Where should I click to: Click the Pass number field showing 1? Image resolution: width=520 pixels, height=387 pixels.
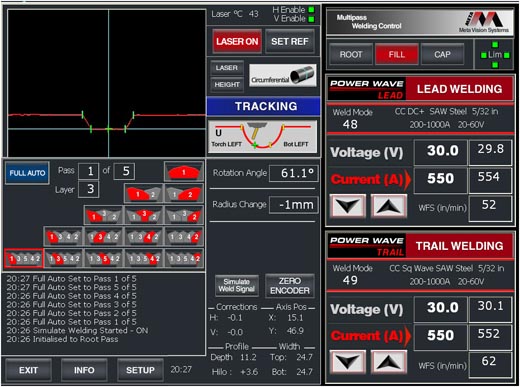pyautogui.click(x=88, y=171)
